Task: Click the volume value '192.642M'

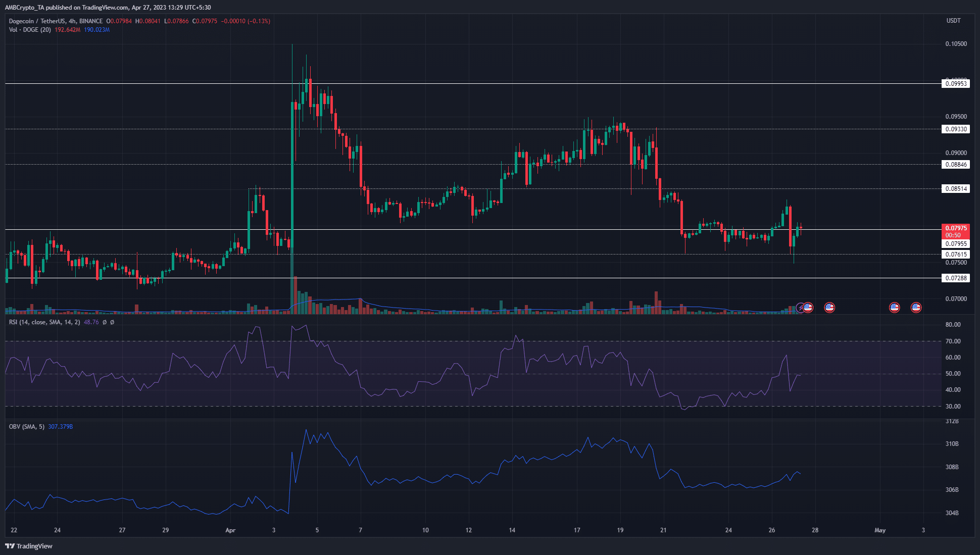Action: (x=68, y=30)
